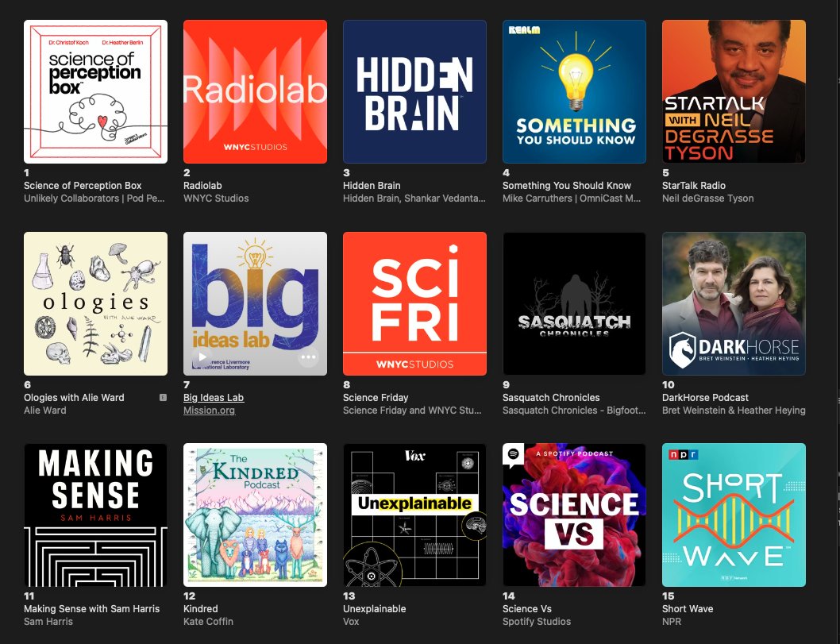This screenshot has height=644, width=840.
Task: Play Big Ideas Lab from artwork play button
Action: pos(202,357)
